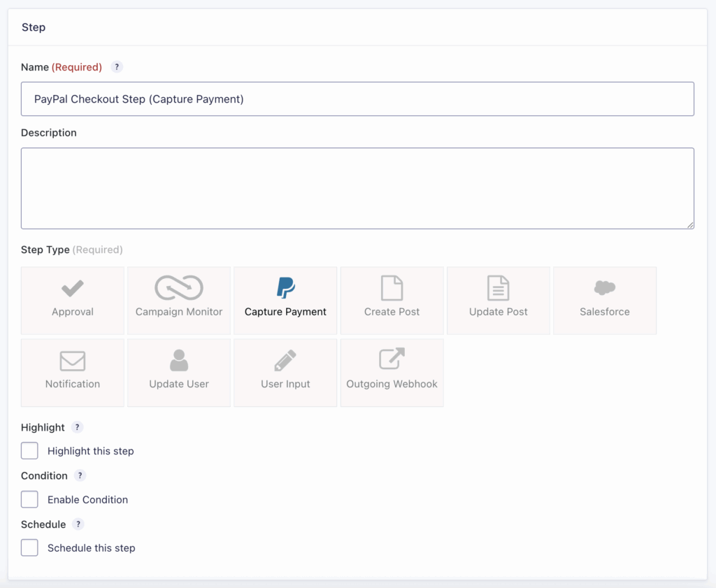
Task: Click the help icon next to Name
Action: (117, 67)
